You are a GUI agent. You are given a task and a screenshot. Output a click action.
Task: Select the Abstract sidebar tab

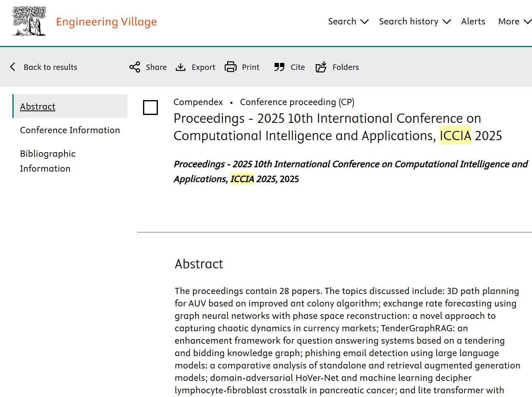pos(38,106)
